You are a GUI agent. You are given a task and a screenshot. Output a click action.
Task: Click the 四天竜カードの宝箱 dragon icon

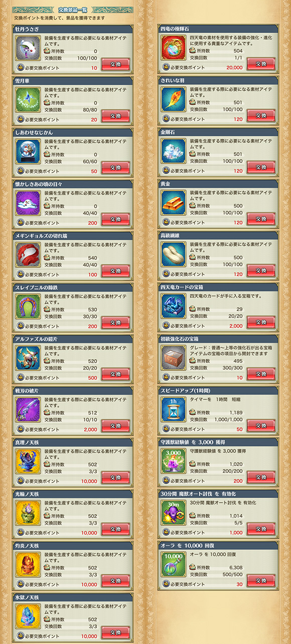point(174,307)
